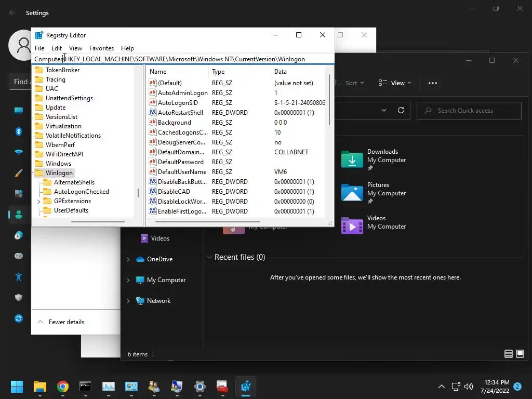Image resolution: width=532 pixels, height=399 pixels.
Task: Select the UAC key in the tree
Action: click(x=51, y=88)
